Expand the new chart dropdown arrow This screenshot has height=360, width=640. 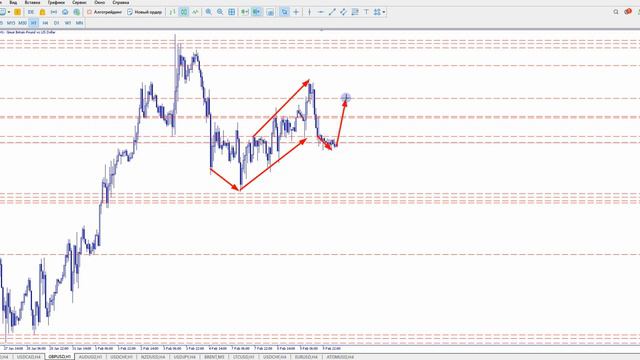point(9,12)
